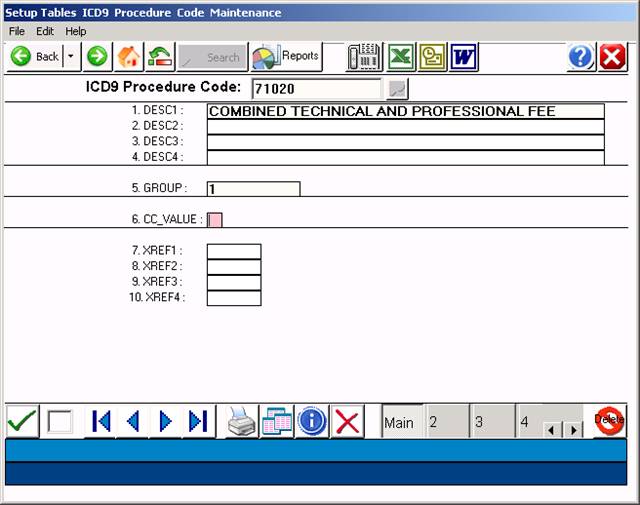This screenshot has width=640, height=505.
Task: Go to the last record
Action: 197,421
